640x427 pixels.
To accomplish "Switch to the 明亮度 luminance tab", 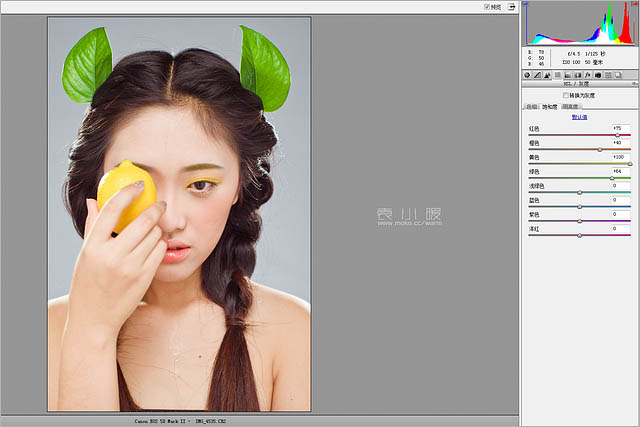I will 569,105.
